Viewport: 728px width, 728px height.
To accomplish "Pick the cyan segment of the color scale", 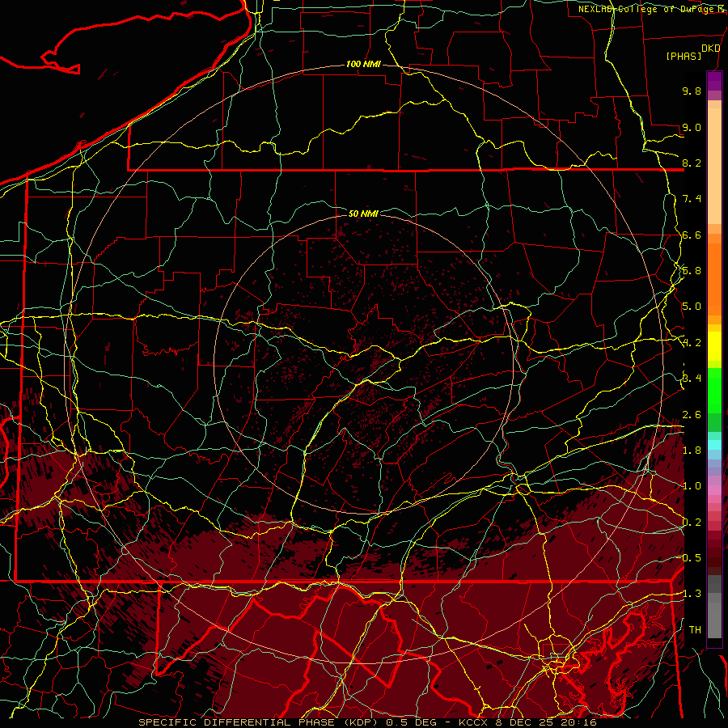I will coord(714,445).
